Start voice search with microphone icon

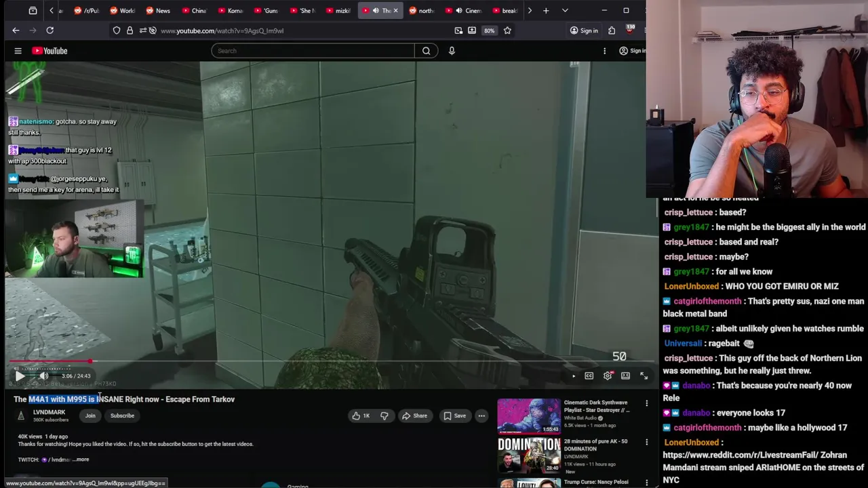(452, 51)
